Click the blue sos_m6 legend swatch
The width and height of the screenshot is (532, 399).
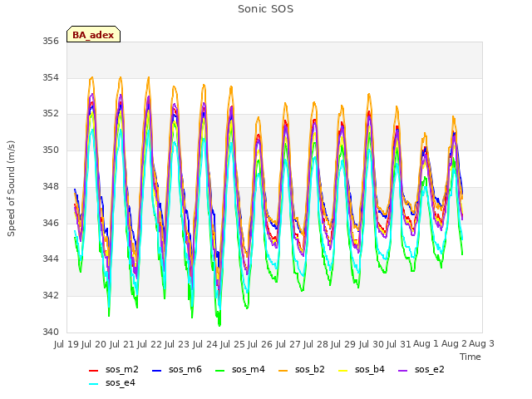click(157, 371)
